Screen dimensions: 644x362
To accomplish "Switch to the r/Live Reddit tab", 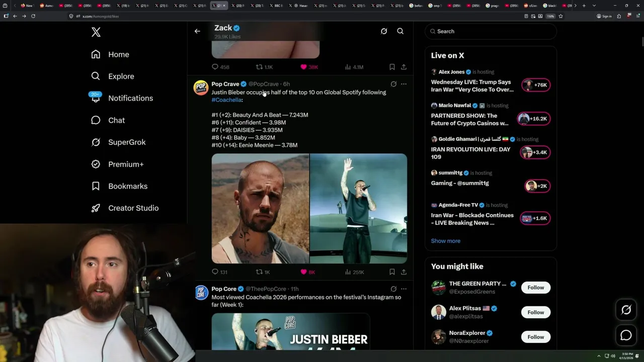I will [531, 6].
